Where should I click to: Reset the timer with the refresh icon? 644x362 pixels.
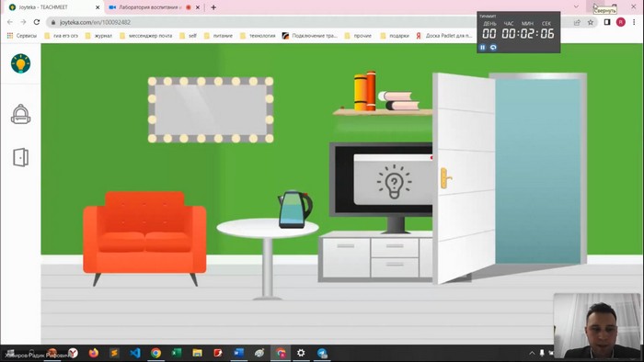(493, 48)
